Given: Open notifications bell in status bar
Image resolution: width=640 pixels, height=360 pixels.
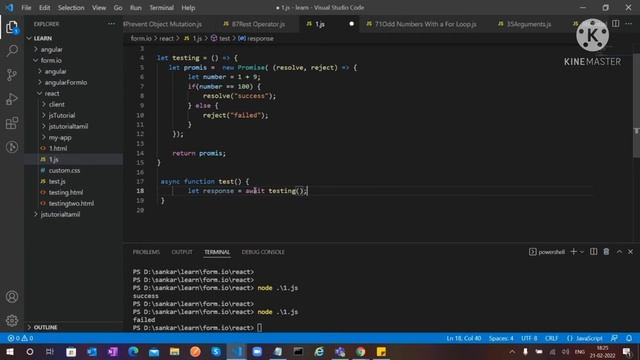Looking at the screenshot, I should [x=629, y=338].
